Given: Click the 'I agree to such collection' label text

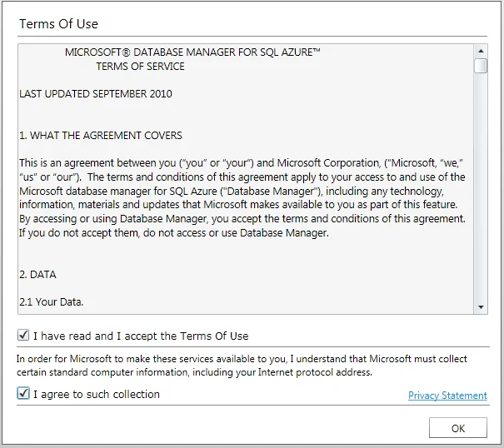Looking at the screenshot, I should click(96, 395).
